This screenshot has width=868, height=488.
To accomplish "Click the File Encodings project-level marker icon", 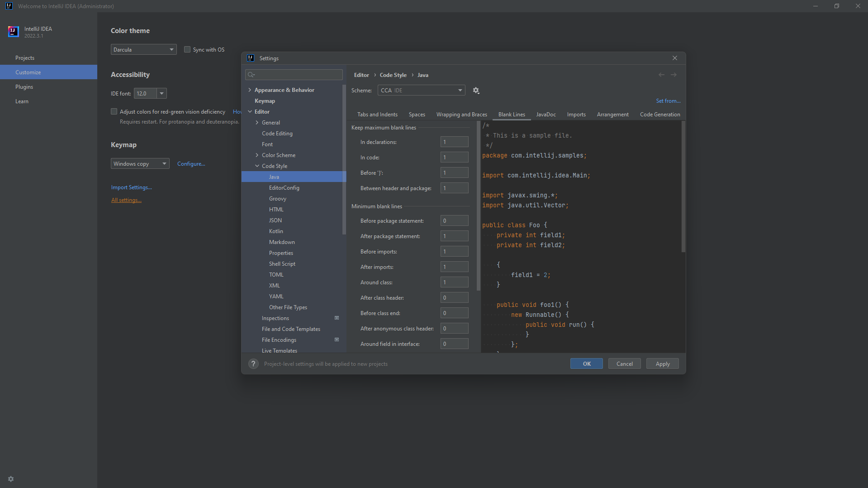I will tap(337, 340).
